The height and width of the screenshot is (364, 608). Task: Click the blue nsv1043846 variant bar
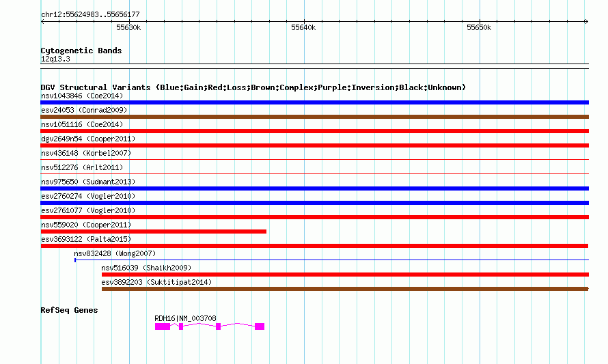point(314,102)
